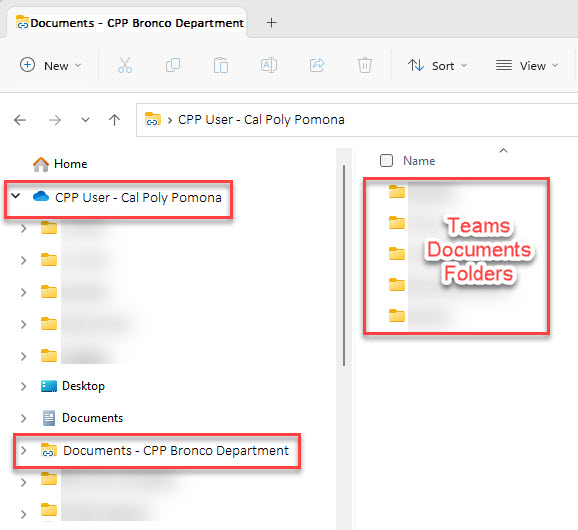Click the Sort arrows icon
Viewport: 578px width, 530px height.
[416, 65]
